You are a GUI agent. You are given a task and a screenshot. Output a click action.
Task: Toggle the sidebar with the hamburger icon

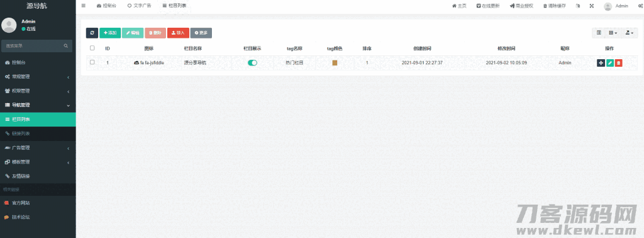coord(84,6)
